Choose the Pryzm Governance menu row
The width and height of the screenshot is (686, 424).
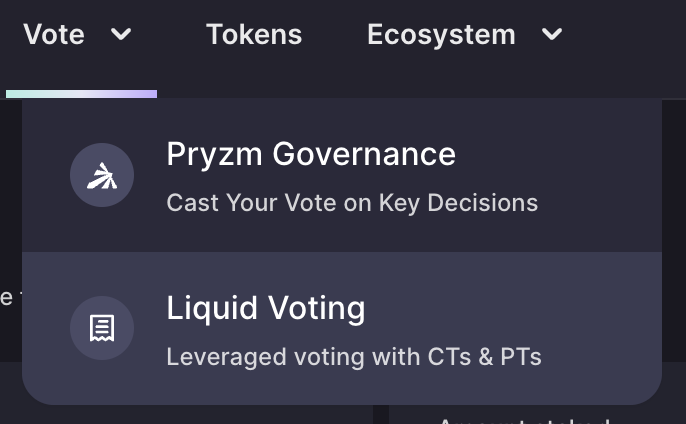click(x=342, y=175)
